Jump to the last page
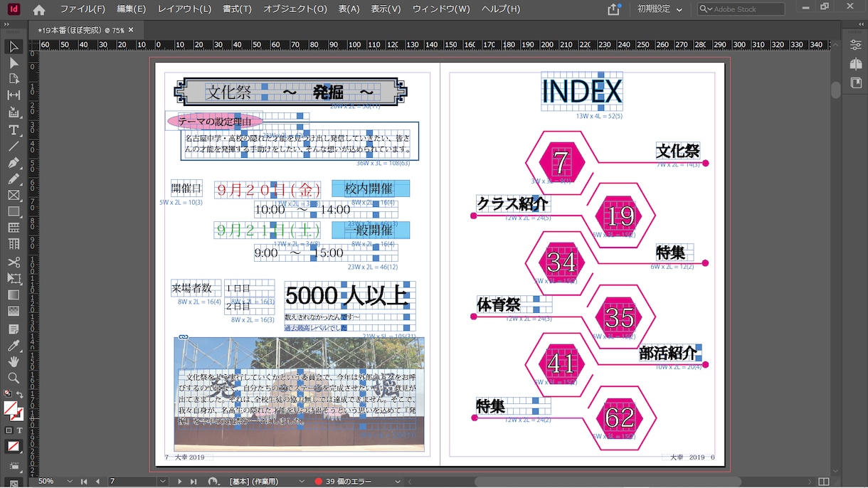Image resolution: width=868 pixels, height=488 pixels. (193, 482)
